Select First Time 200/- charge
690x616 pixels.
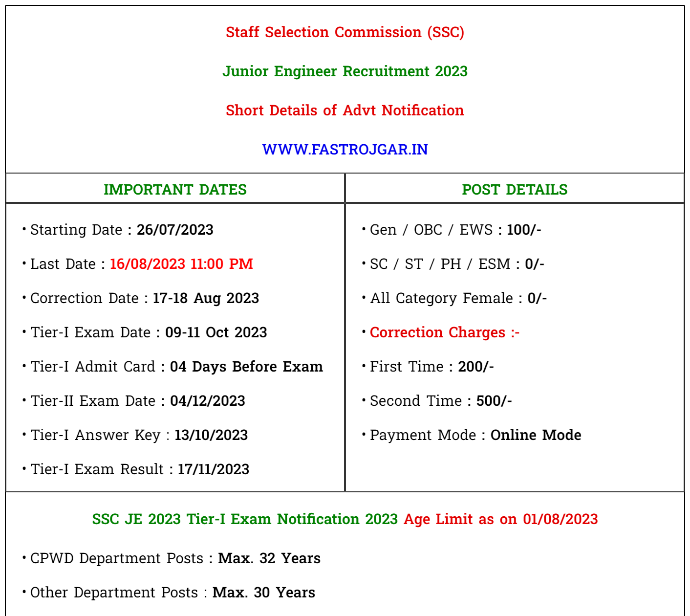(x=432, y=367)
